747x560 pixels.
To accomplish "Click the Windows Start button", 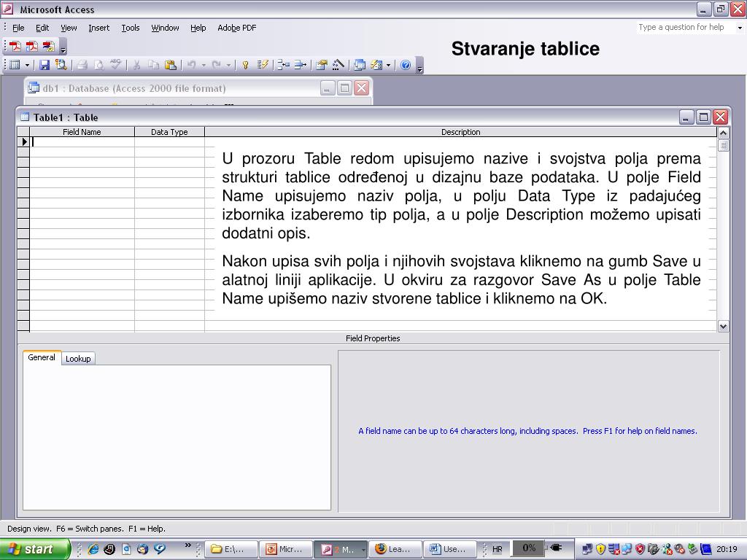I will (35, 549).
